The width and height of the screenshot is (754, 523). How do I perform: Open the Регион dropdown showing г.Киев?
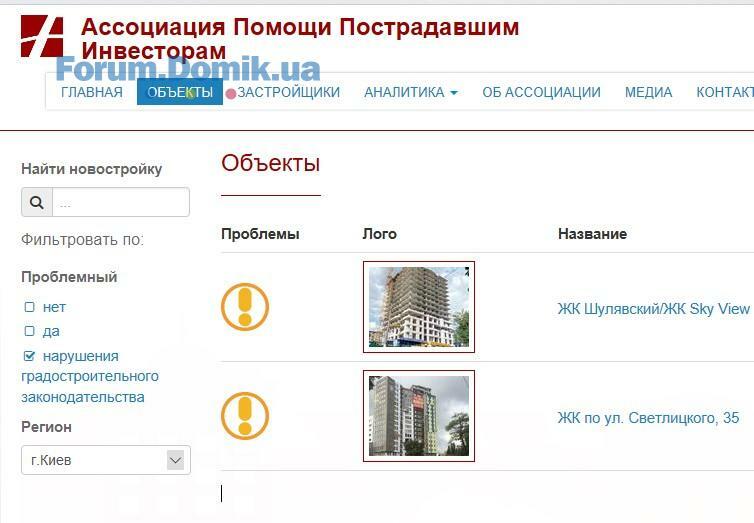pyautogui.click(x=106, y=460)
